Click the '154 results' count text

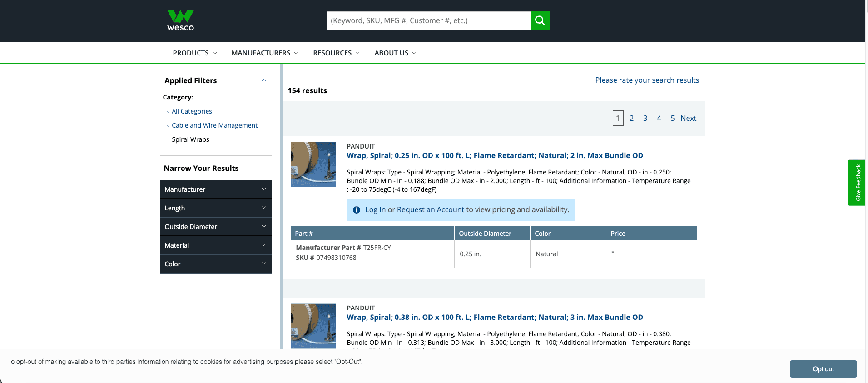(308, 90)
